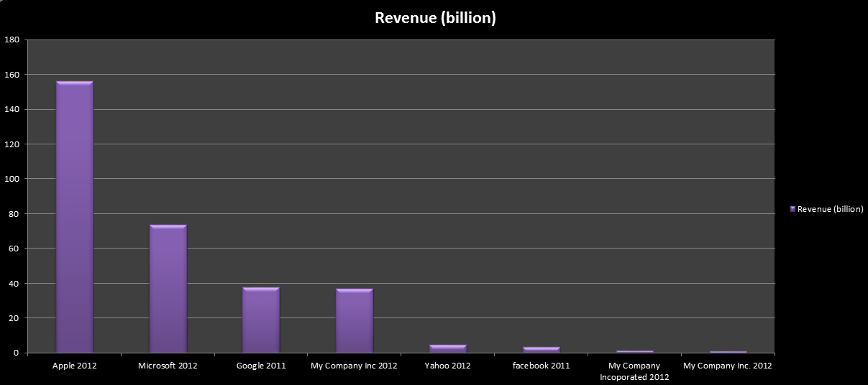Click the My Company Inc. 2012 label

point(727,366)
